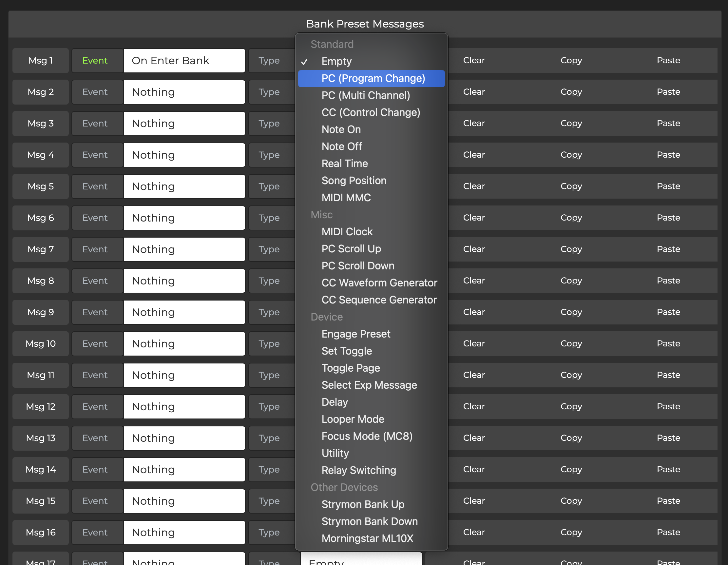Choose the checked Empty option
This screenshot has height=565, width=728.
coord(336,61)
